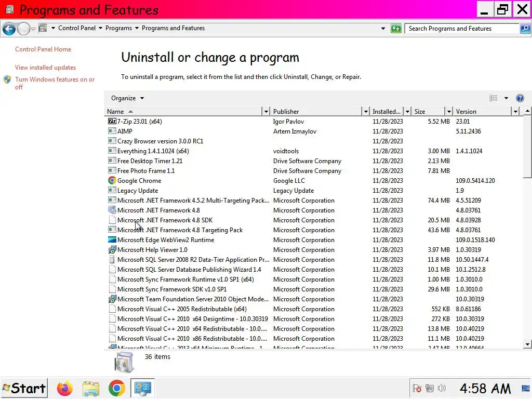Open Google Chrome from the taskbar
This screenshot has width=532, height=399.
(116, 388)
